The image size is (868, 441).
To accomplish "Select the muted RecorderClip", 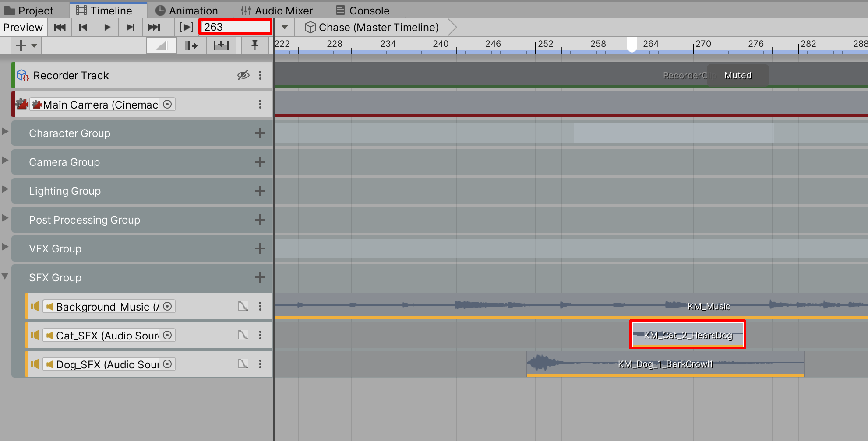I will (x=571, y=75).
